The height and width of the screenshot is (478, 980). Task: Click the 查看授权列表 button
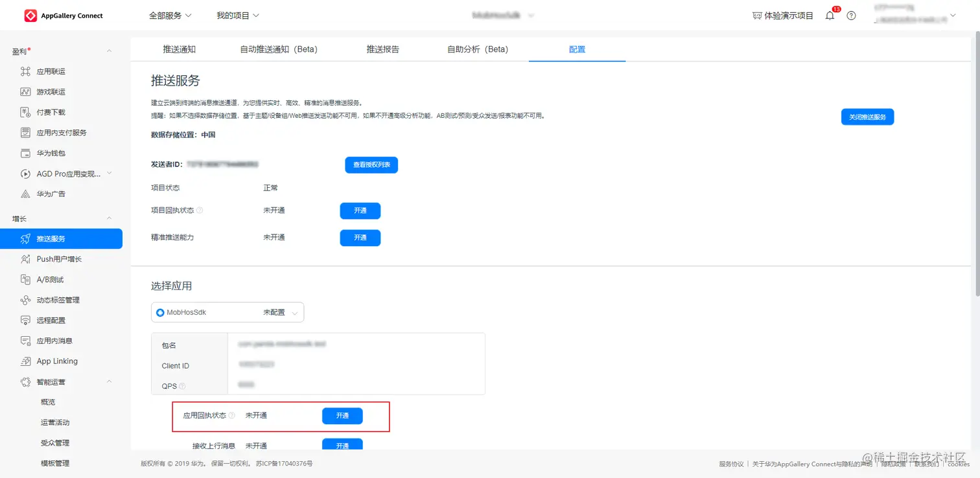371,165
